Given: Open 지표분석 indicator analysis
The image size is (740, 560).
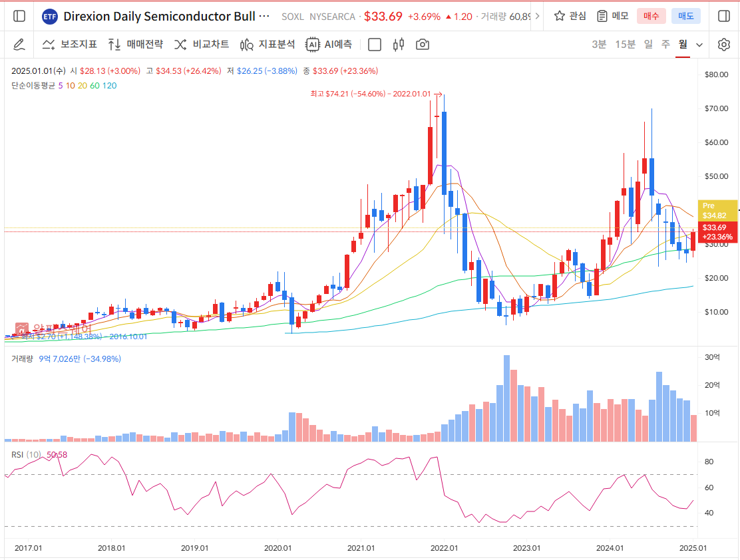Looking at the screenshot, I should tap(268, 45).
